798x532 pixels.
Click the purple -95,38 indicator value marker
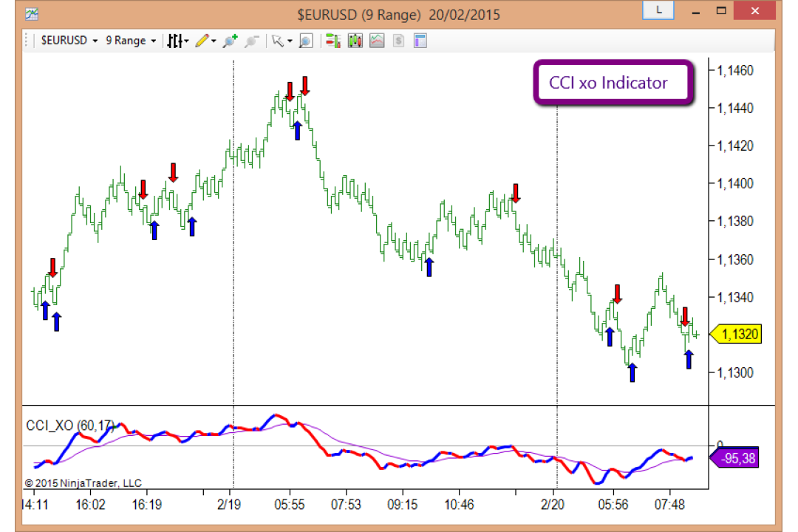[x=734, y=458]
